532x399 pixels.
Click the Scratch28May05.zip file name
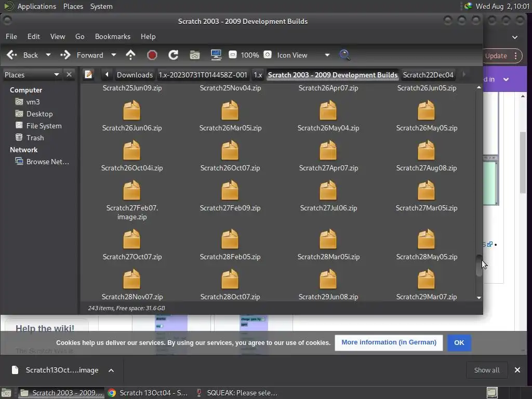427,257
